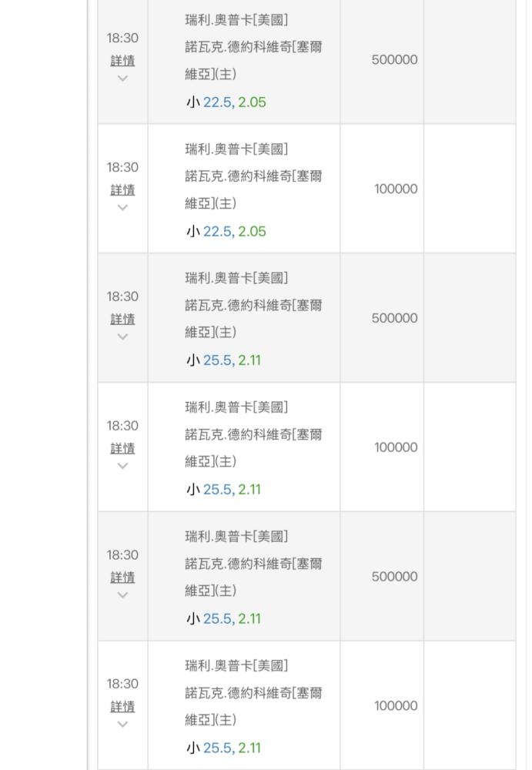Expand chevron in last row with 100000
The height and width of the screenshot is (770, 532).
123,724
